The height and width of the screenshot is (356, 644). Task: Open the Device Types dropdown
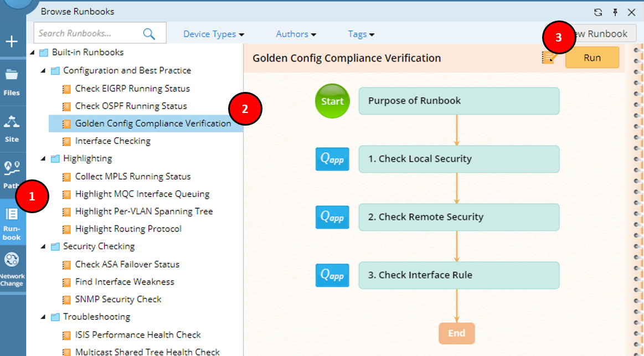coord(214,34)
